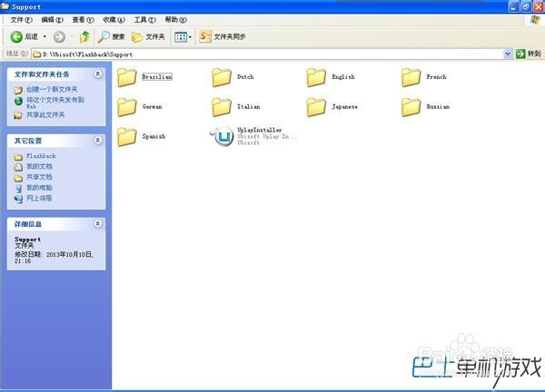
Task: Select the Italian folder icon
Action: [222, 107]
